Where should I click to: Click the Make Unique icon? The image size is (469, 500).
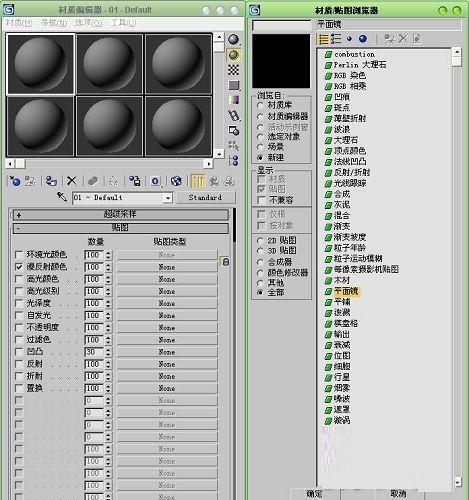pyautogui.click(x=113, y=181)
